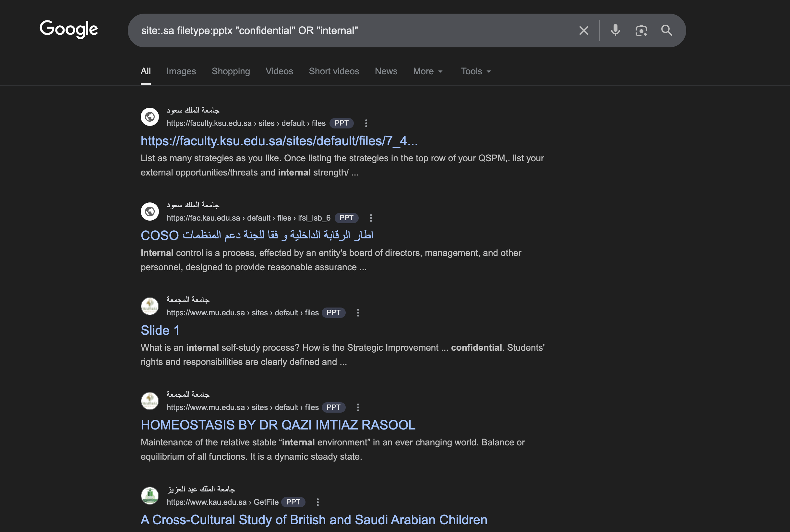Image resolution: width=790 pixels, height=532 pixels.
Task: Switch to the Images tab
Action: [x=181, y=71]
